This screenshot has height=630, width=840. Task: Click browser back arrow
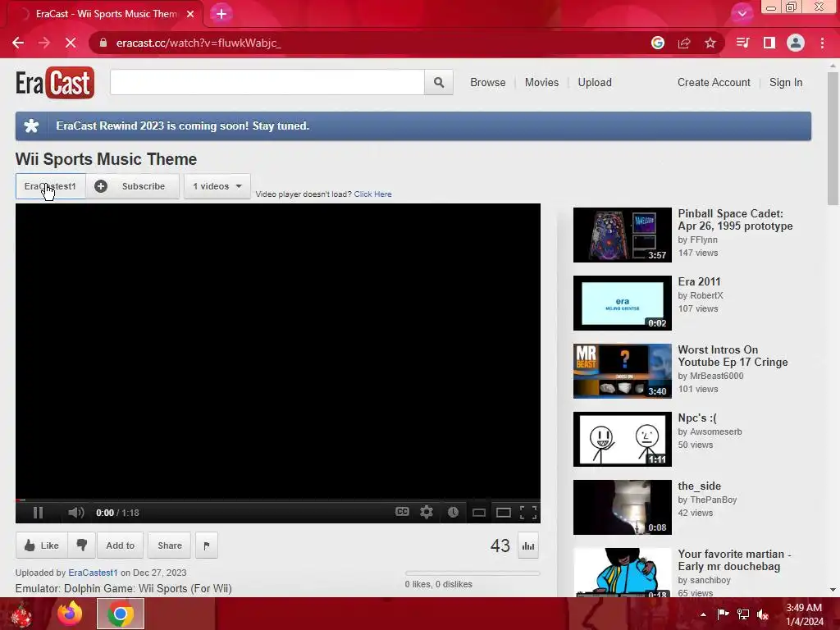click(x=18, y=43)
